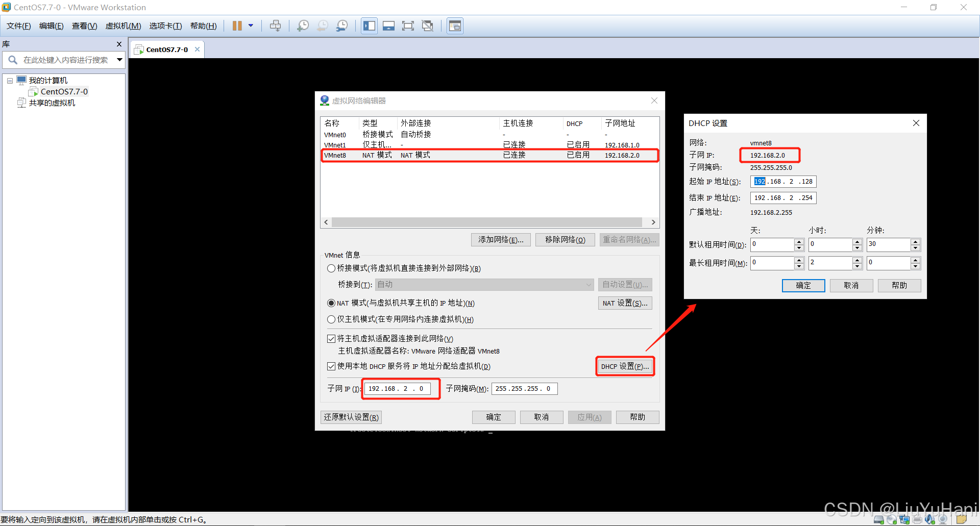This screenshot has height=526, width=980.
Task: Click the DHCP ending IP address field
Action: click(783, 198)
